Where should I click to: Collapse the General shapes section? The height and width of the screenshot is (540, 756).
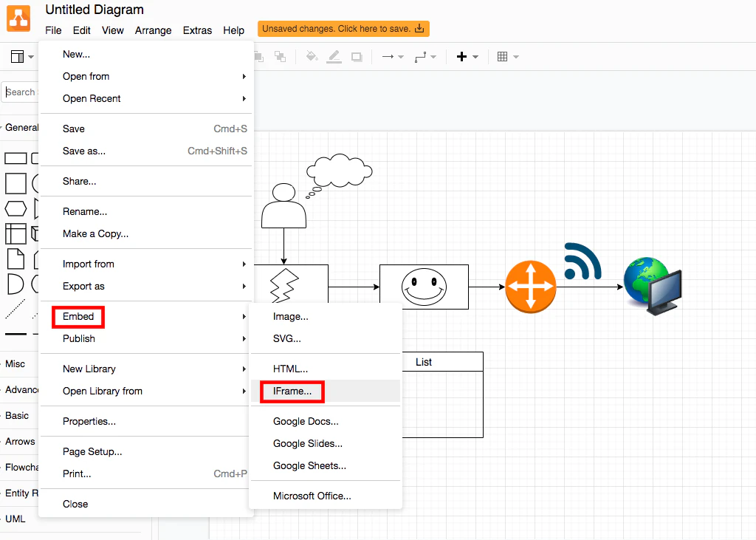20,128
